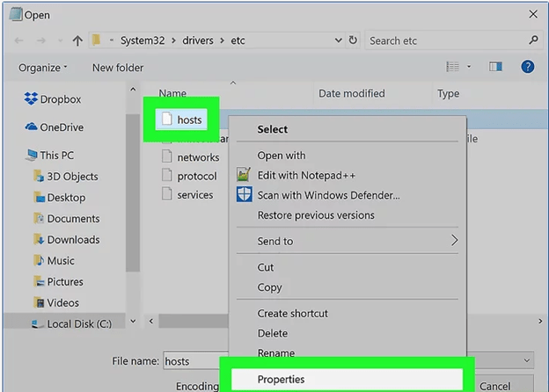Image resolution: width=549 pixels, height=392 pixels.
Task: Sort by Date modified column
Action: pos(352,93)
